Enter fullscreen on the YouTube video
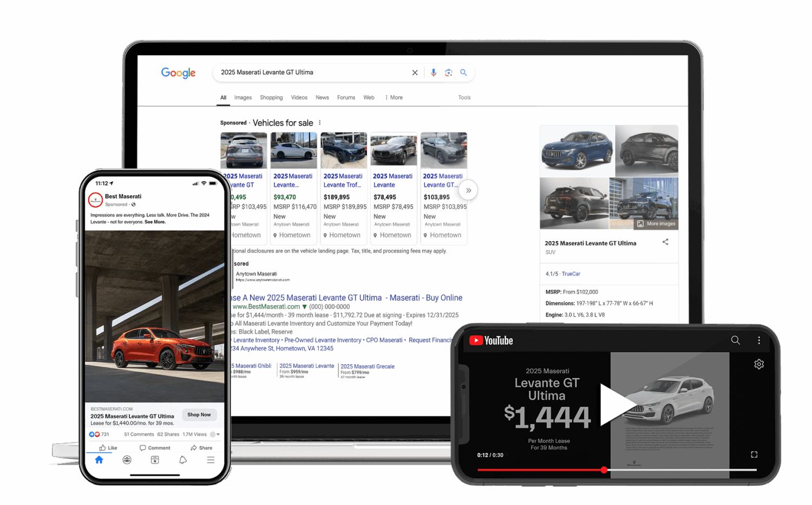Viewport: 812px width, 505px height. (754, 455)
